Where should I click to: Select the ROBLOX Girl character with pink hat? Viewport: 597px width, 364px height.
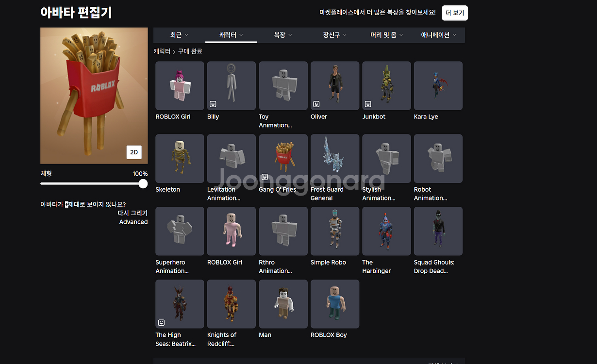click(x=180, y=85)
